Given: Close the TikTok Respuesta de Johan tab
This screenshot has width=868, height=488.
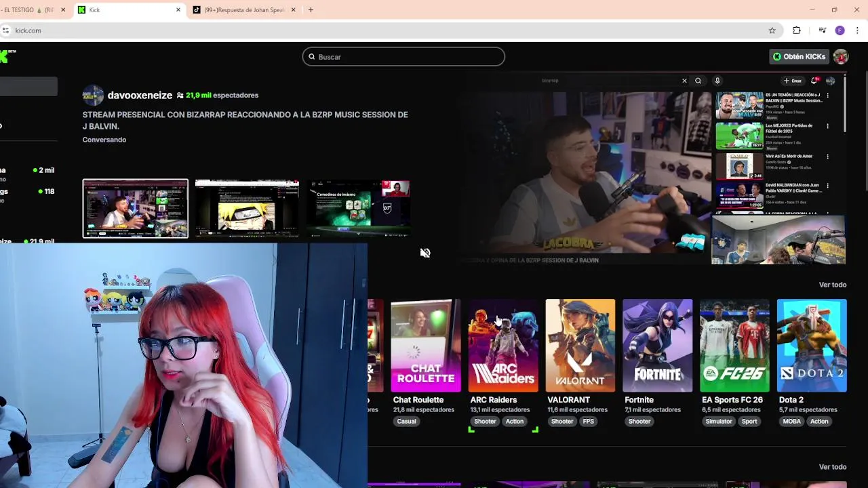Looking at the screenshot, I should pyautogui.click(x=294, y=10).
